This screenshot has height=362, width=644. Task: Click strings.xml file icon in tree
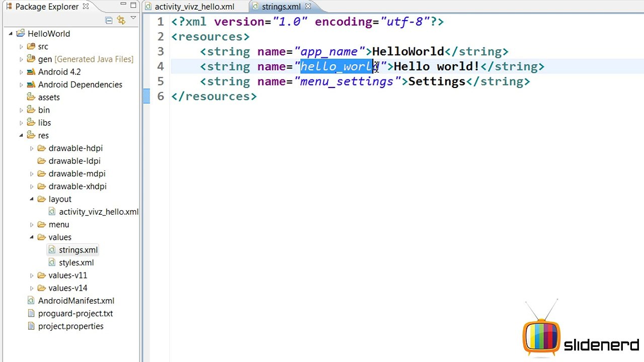point(52,250)
